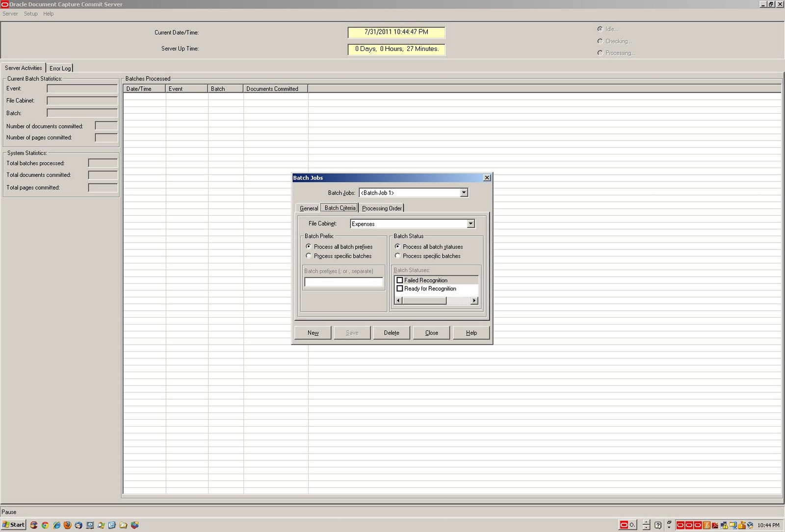Open the Setup menu
Image resolution: width=785 pixels, height=532 pixels.
[30, 14]
